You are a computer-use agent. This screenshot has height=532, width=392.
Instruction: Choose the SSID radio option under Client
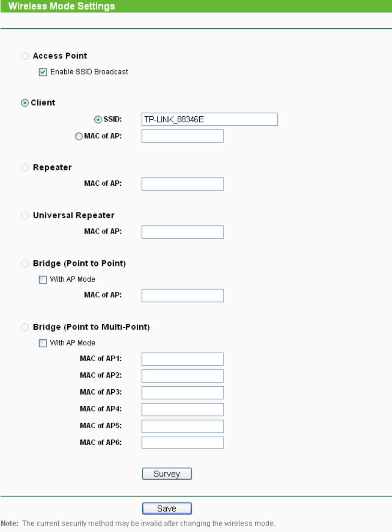98,119
